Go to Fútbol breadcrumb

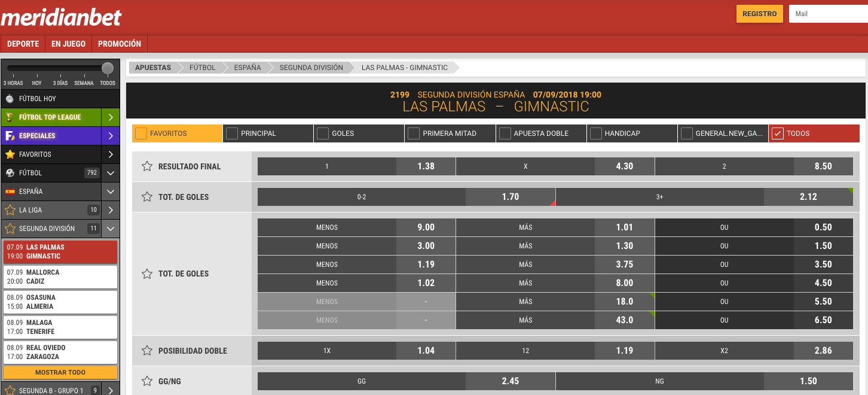tap(203, 68)
